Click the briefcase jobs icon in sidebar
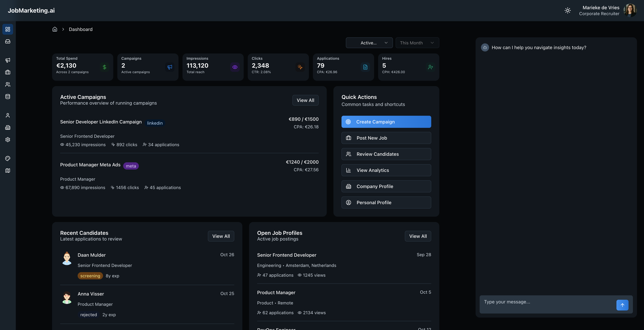Viewport: 644px width, 330px height. (x=8, y=72)
